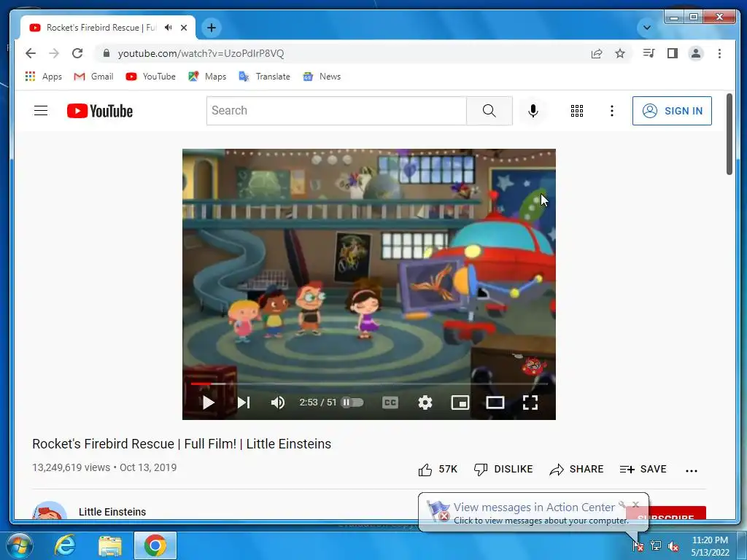Open the YouTube guide hamburger menu
The image size is (747, 560).
point(41,111)
